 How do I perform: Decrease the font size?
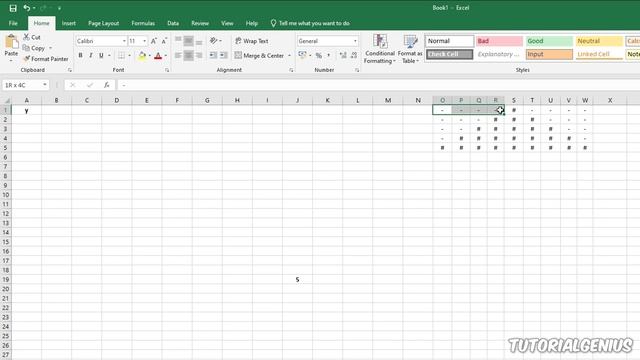[x=164, y=41]
